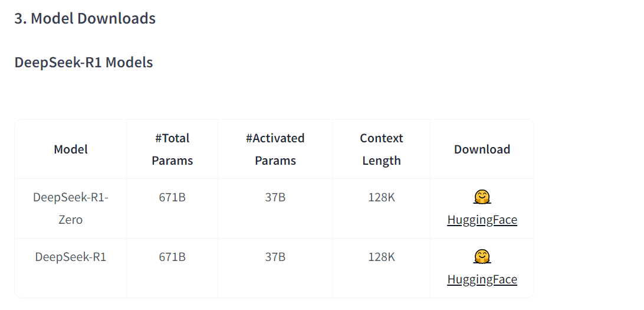This screenshot has height=310, width=644.
Task: Click the 'Download' column header
Action: click(482, 149)
